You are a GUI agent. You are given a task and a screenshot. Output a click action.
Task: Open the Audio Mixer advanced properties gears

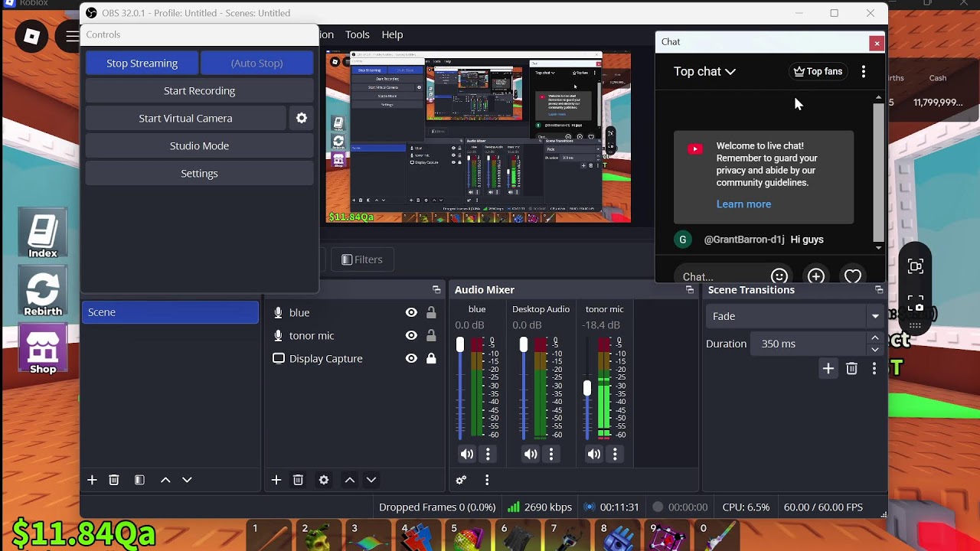coord(461,480)
